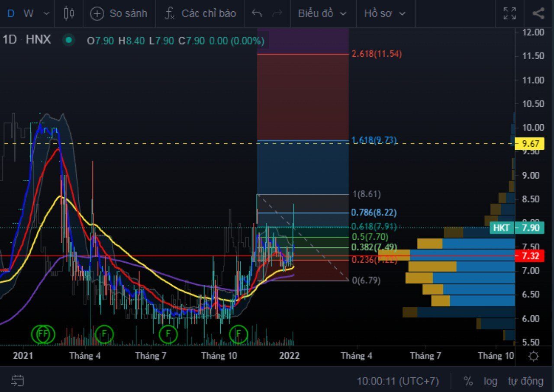Click the 1D · HNX symbol title

[x=27, y=40]
